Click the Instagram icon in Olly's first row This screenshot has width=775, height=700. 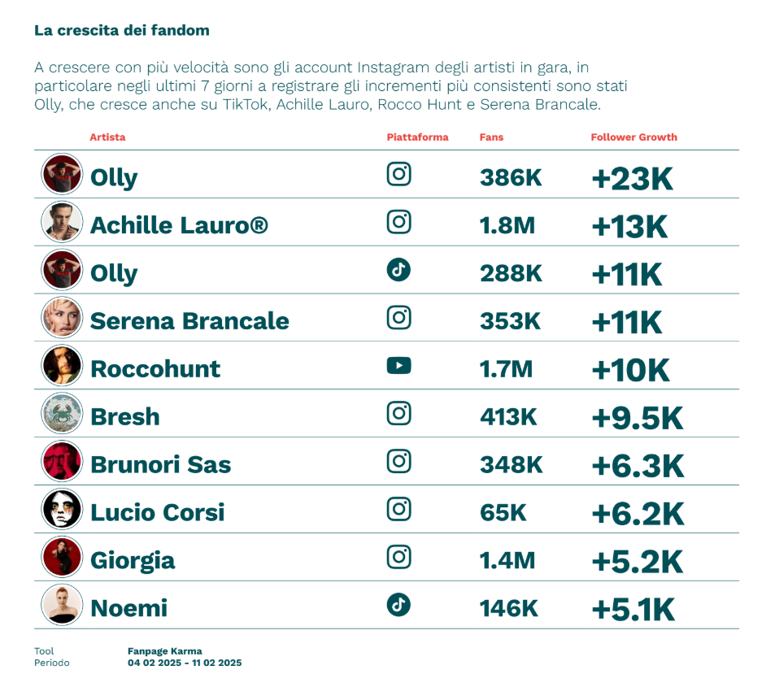398,175
